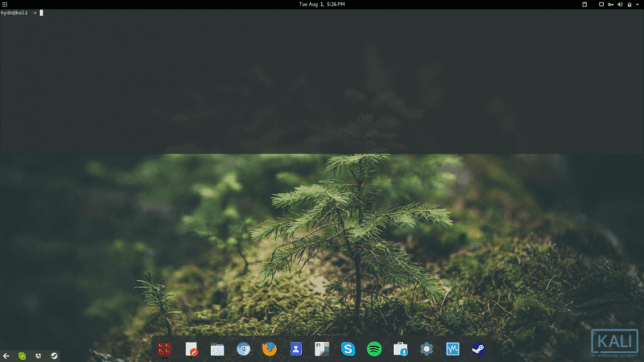
Task: Open the Contacts app in dock
Action: click(x=296, y=349)
